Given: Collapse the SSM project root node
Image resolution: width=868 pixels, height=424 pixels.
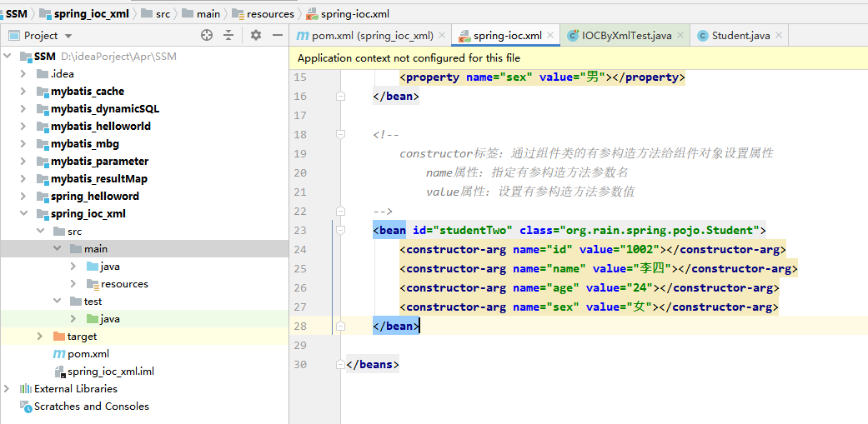Looking at the screenshot, I should [8, 57].
